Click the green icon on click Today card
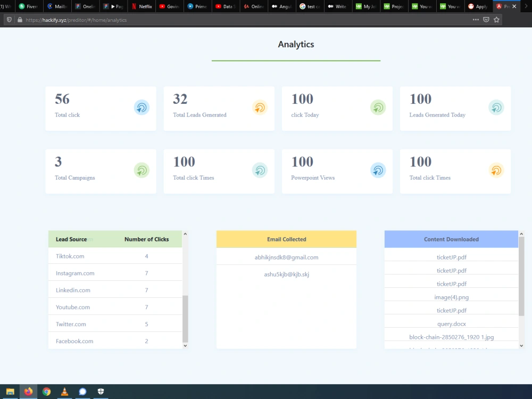This screenshot has width=532, height=399. click(x=378, y=107)
